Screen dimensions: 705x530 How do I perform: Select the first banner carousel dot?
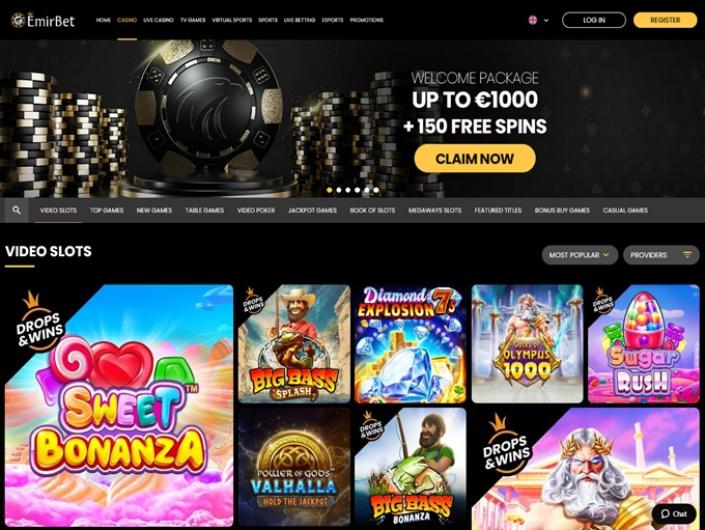[330, 190]
